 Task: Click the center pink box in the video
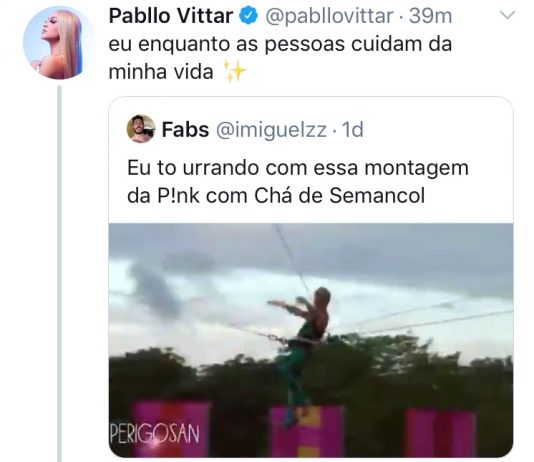click(306, 432)
